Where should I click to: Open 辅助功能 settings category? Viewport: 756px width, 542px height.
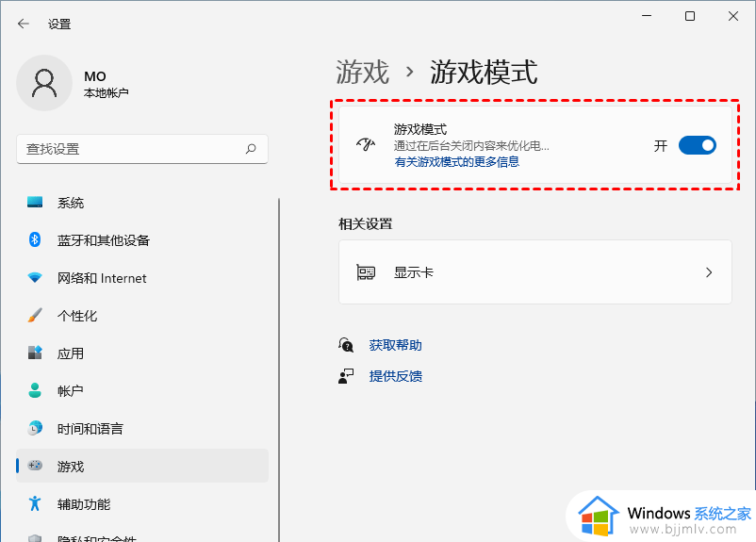click(x=141, y=503)
